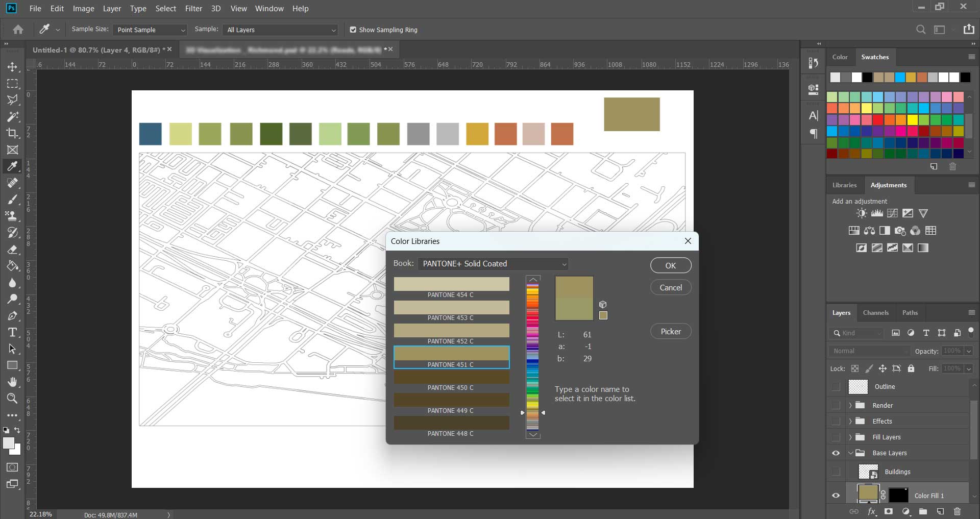The width and height of the screenshot is (980, 519).
Task: Hide the Base Layers group
Action: (836, 453)
